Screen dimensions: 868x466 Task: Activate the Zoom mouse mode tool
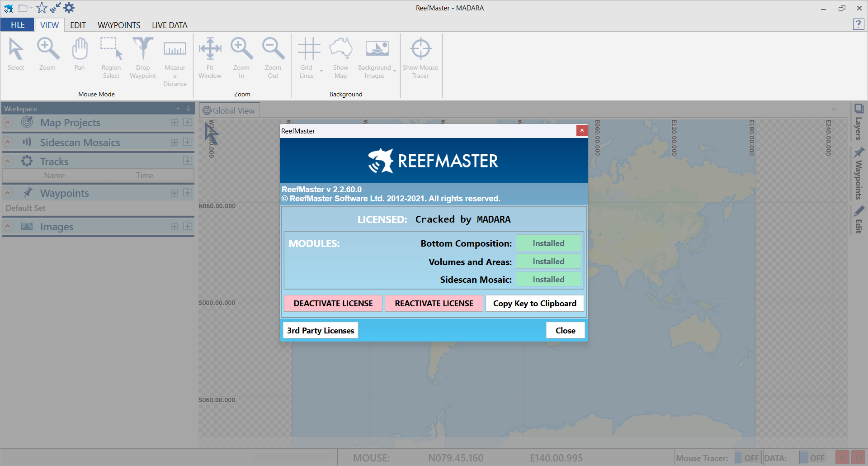coord(47,54)
